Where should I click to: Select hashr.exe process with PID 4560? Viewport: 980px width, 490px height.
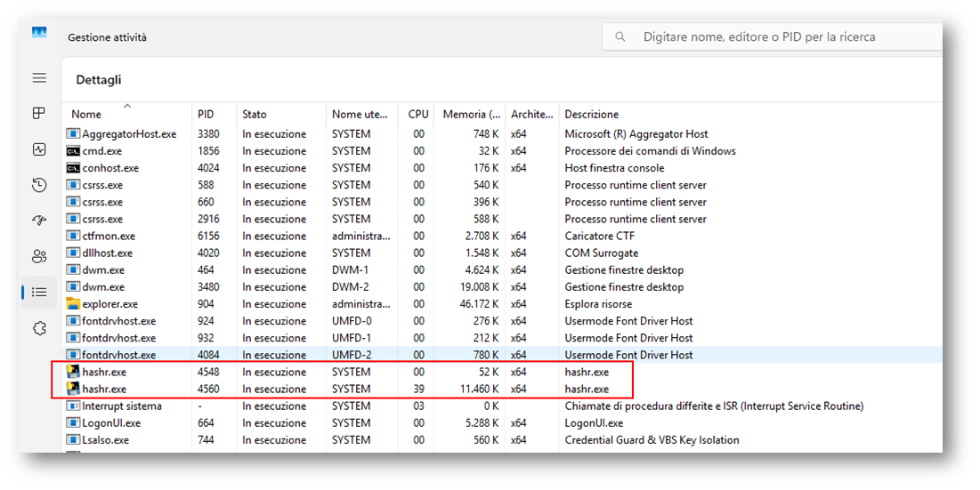tap(104, 390)
